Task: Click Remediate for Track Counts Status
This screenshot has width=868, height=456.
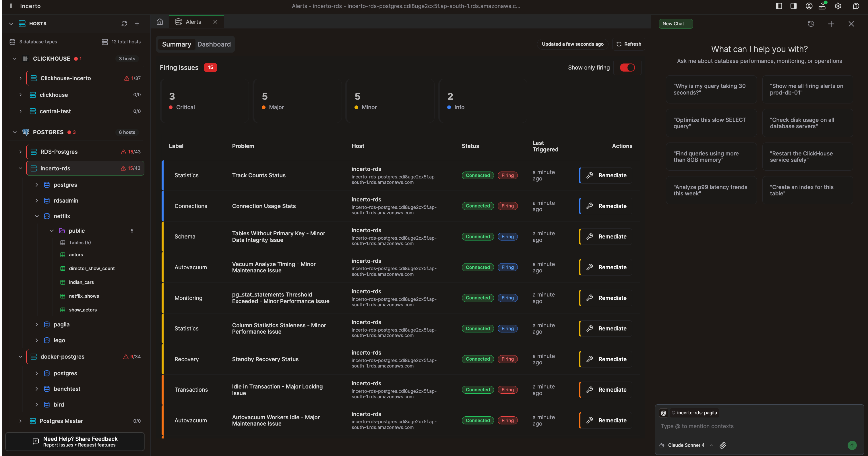Action: tap(606, 175)
